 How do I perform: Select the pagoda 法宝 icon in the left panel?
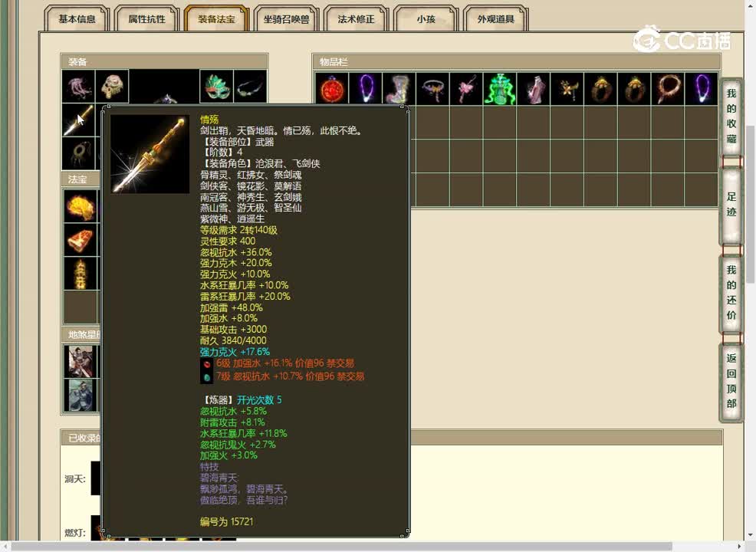[80, 272]
